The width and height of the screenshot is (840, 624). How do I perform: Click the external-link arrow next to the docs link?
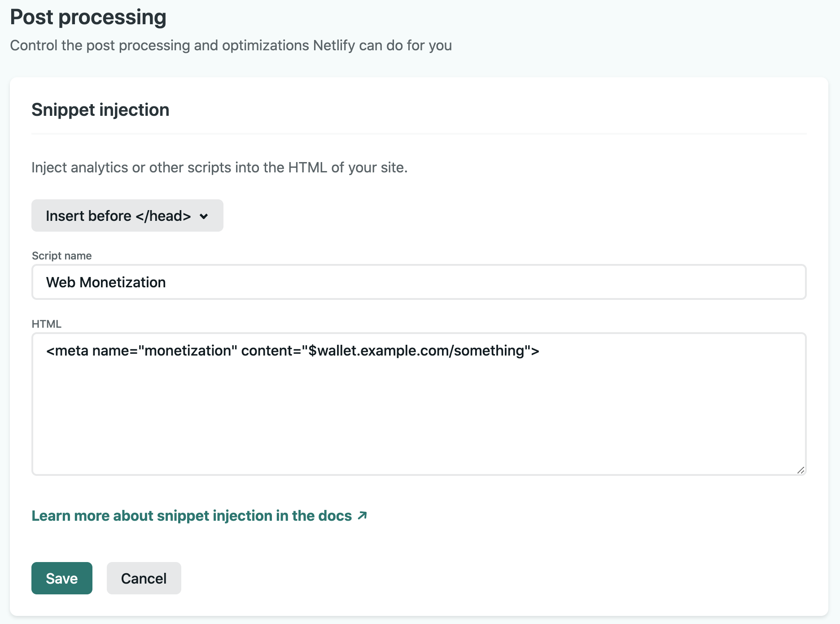pos(362,515)
